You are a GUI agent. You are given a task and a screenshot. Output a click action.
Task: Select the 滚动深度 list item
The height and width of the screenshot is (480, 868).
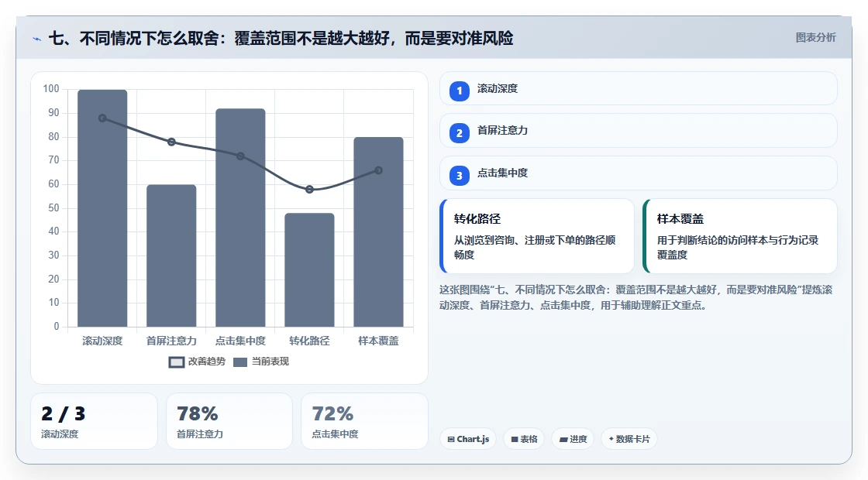(639, 88)
